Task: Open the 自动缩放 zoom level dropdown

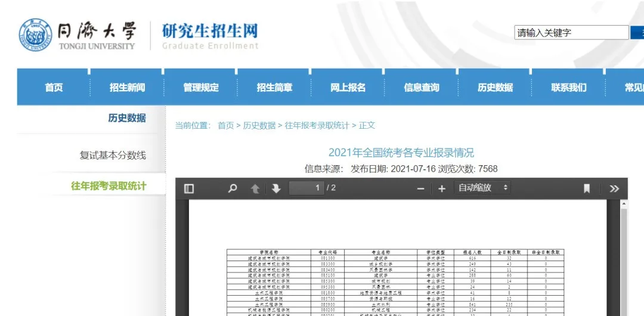Action: point(482,188)
